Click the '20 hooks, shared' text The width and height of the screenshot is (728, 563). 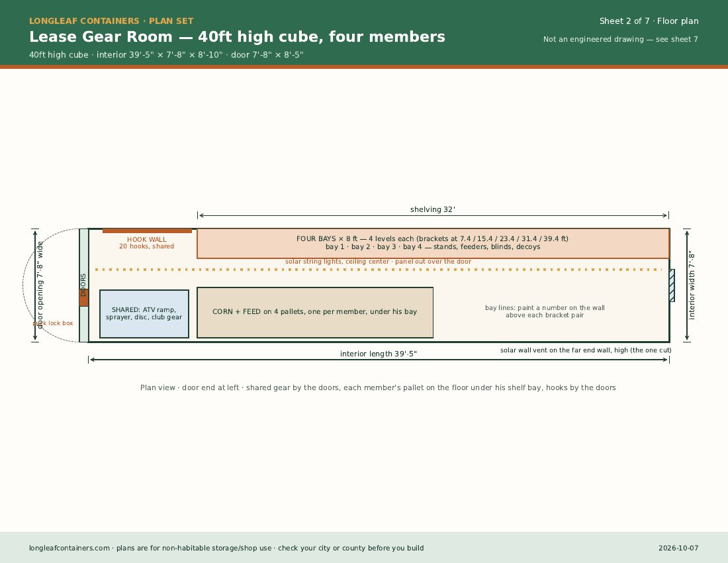pyautogui.click(x=147, y=246)
